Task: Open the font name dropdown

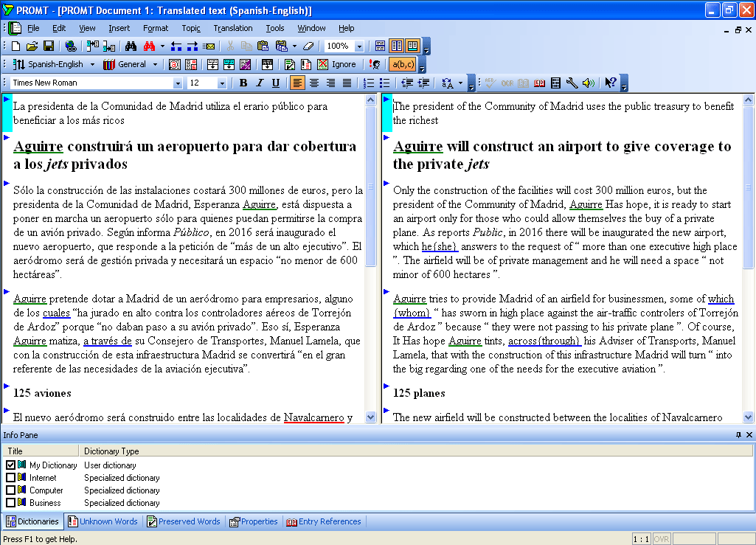Action: click(178, 83)
